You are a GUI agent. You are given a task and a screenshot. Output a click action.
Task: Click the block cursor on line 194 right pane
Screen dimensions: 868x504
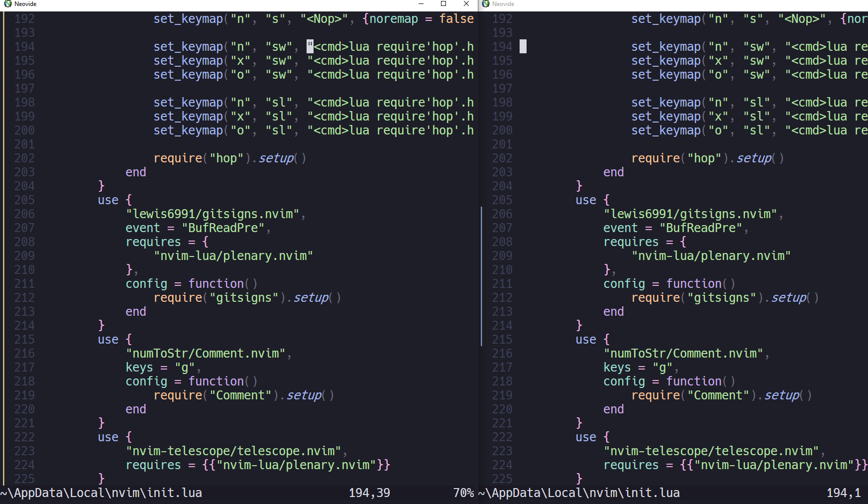[x=523, y=46]
